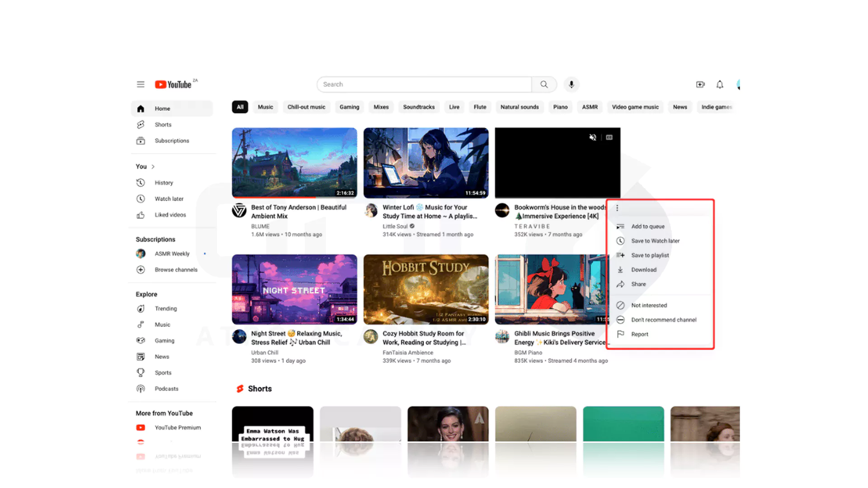Open Winter Lofi video title
Viewport: 868px width, 488px height.
coord(430,212)
